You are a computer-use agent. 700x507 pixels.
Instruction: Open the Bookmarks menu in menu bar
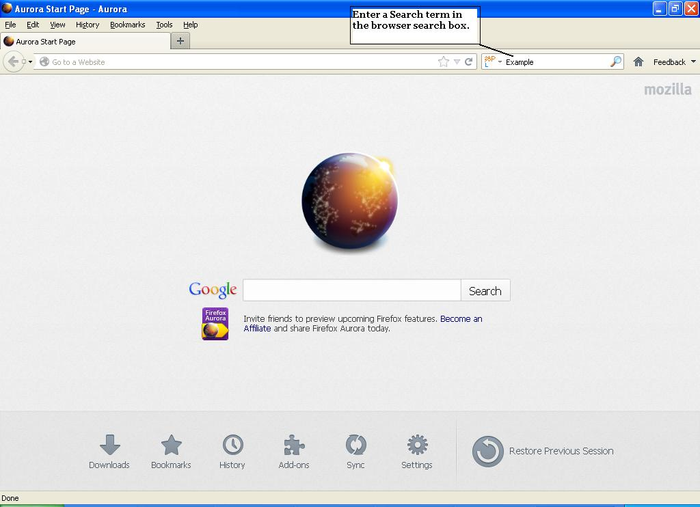[x=128, y=25]
